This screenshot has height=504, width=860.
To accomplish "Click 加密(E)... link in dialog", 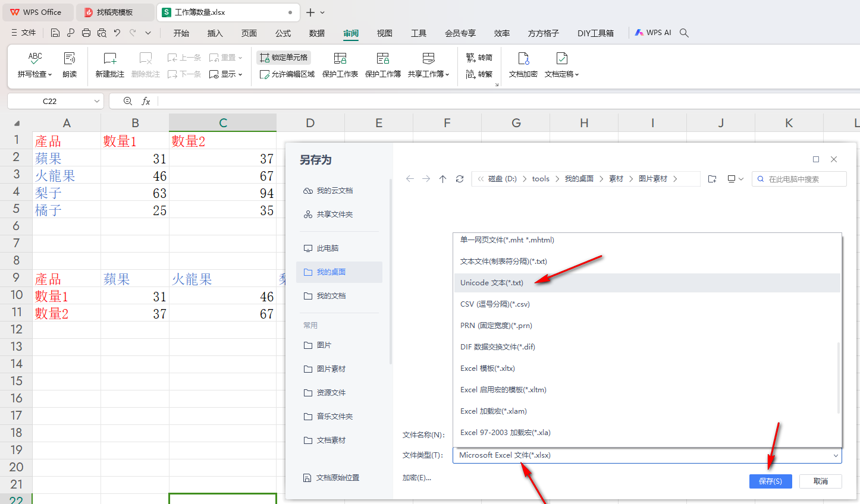I will [417, 477].
